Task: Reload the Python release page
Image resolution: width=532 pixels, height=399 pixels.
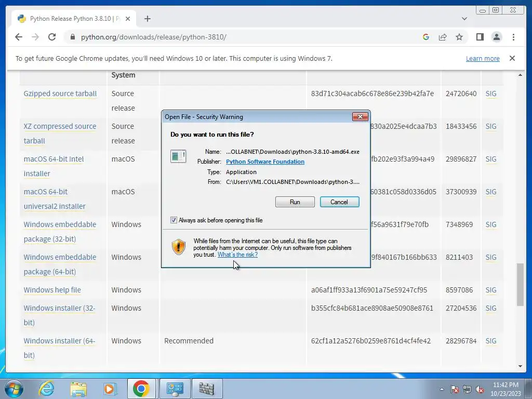Action: click(52, 37)
